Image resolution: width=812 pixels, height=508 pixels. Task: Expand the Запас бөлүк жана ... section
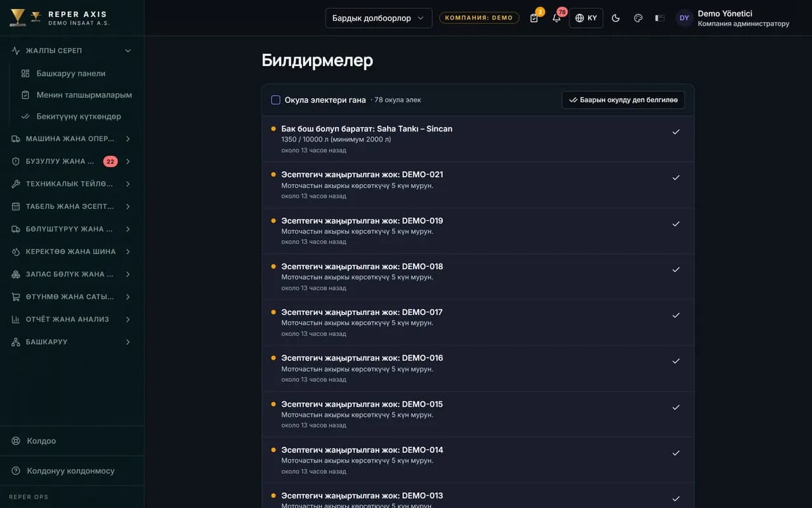tap(72, 274)
